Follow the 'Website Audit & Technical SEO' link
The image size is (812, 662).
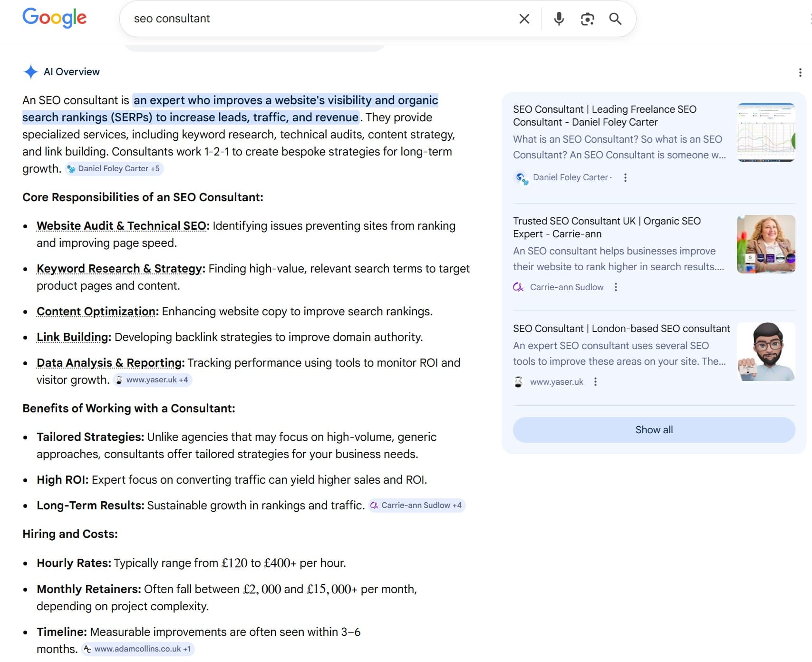point(123,226)
